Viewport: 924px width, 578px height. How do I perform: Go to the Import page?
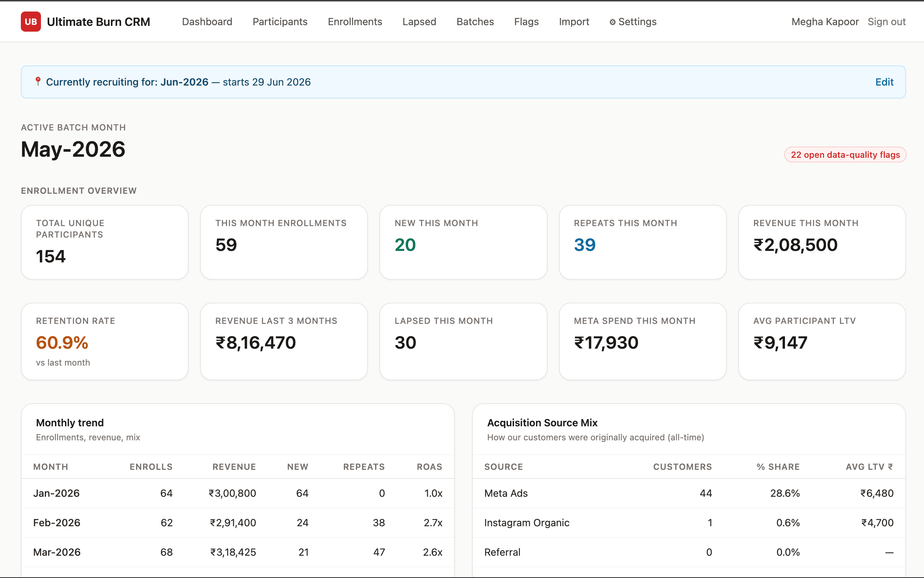click(574, 22)
